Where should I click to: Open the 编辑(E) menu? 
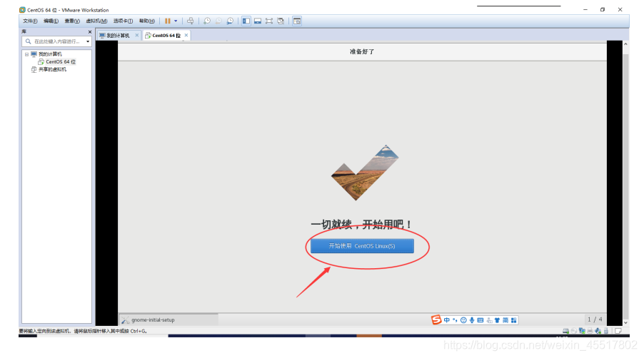click(x=51, y=21)
